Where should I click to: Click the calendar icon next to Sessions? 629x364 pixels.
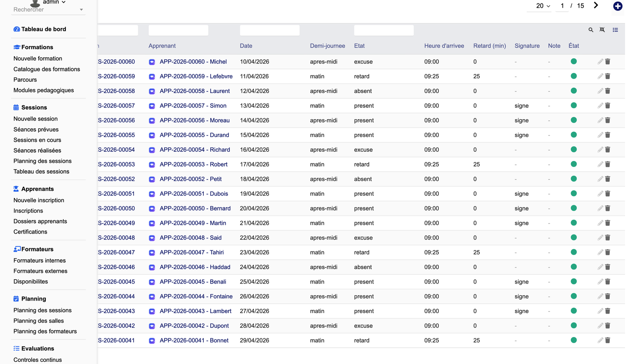point(16,107)
